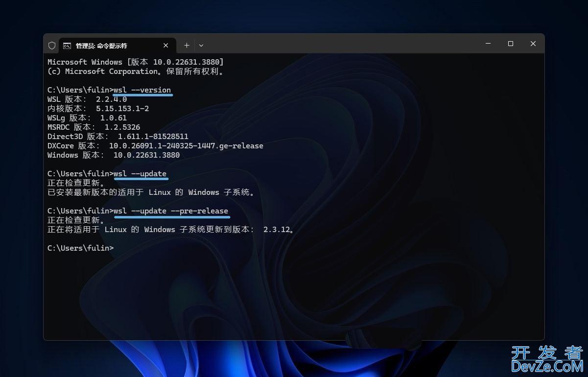
Task: Click the "Direct3D 版本: 1.611.1-81528511" line
Action: [118, 137]
